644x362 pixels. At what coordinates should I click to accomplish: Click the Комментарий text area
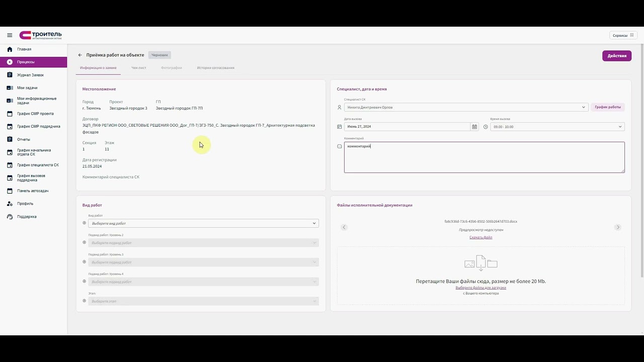(x=485, y=157)
